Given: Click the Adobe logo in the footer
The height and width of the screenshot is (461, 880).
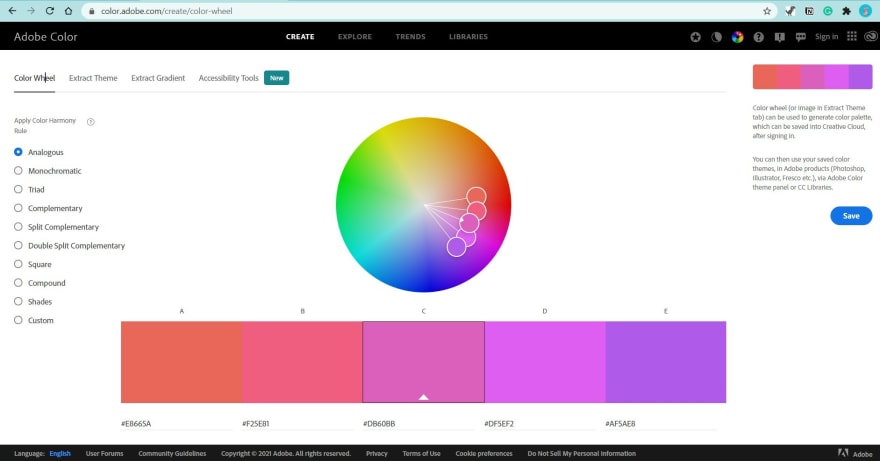Looking at the screenshot, I should pos(855,453).
